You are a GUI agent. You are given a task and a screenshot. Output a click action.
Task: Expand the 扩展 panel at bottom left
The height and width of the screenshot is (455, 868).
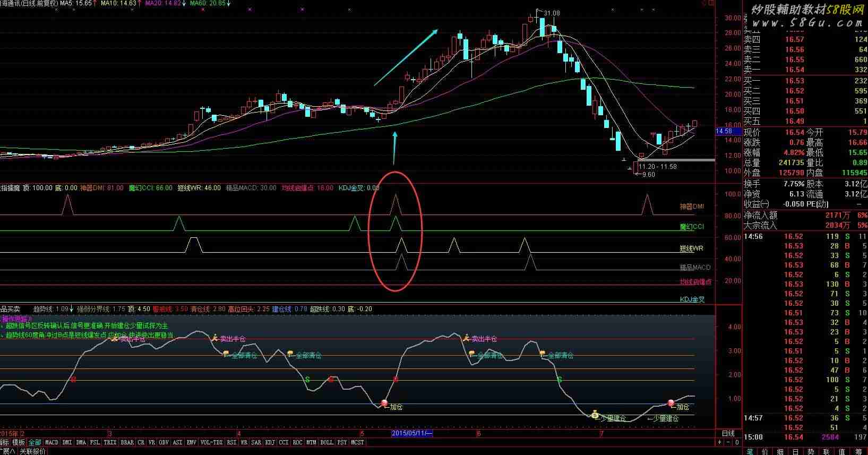click(x=8, y=451)
